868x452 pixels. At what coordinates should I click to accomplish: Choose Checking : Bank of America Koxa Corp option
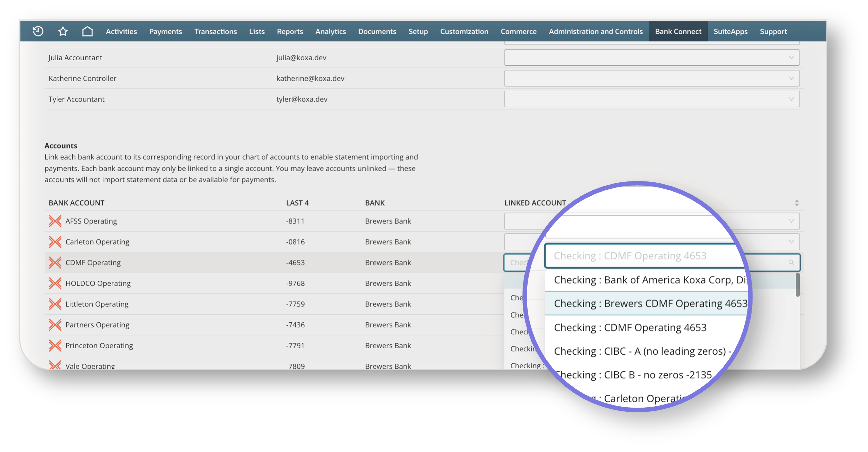650,280
